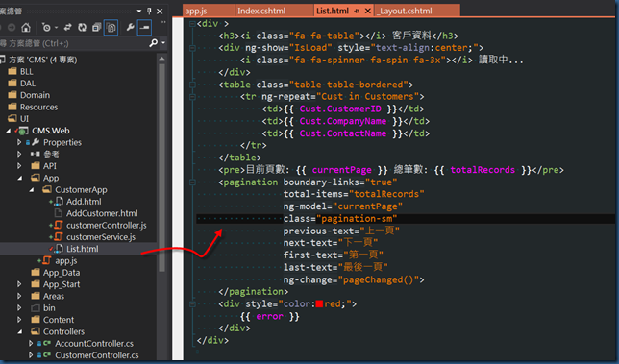
Task: Collapse the CustomerApp folder
Action: pyautogui.click(x=32, y=190)
